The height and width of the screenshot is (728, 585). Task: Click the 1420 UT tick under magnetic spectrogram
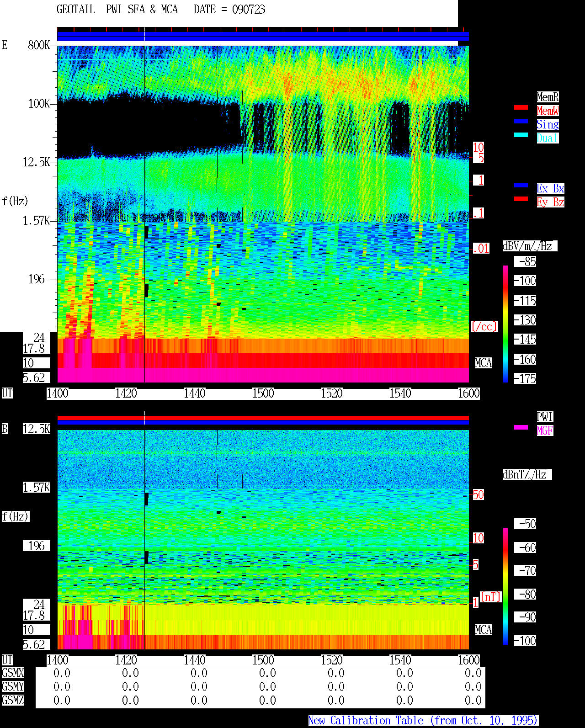(126, 660)
